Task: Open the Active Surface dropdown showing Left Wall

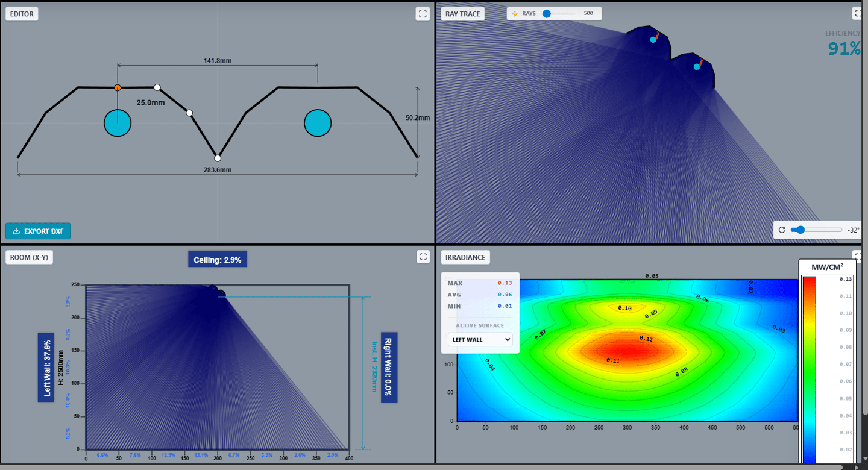Action: 480,340
